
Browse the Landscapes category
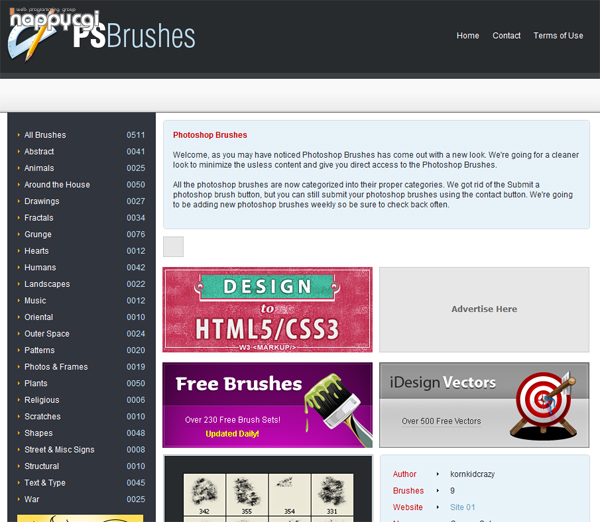pyautogui.click(x=47, y=284)
